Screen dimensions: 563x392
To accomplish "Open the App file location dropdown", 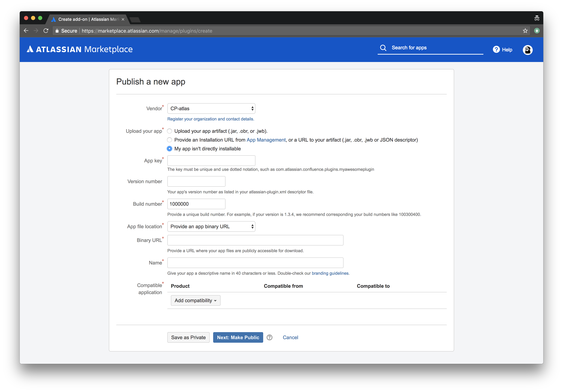I will pos(211,226).
